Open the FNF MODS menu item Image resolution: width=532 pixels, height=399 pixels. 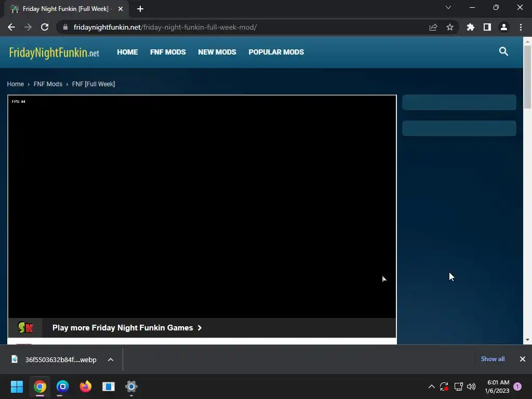coord(168,52)
